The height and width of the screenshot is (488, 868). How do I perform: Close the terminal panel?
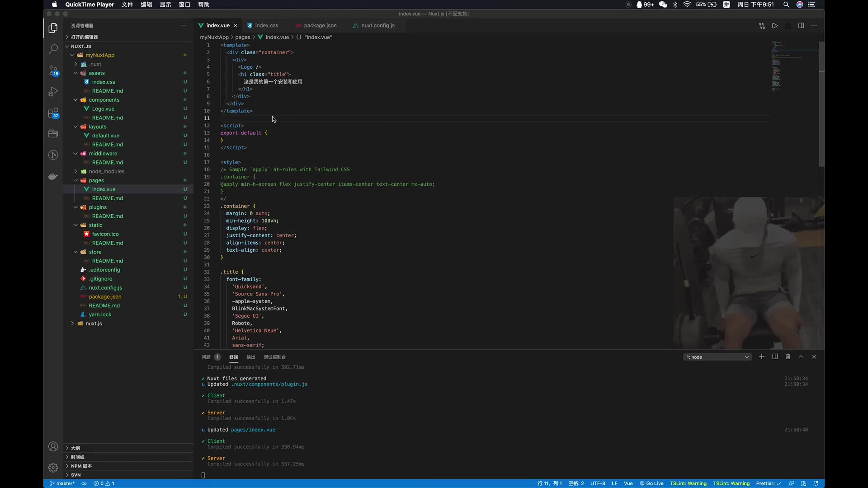814,357
